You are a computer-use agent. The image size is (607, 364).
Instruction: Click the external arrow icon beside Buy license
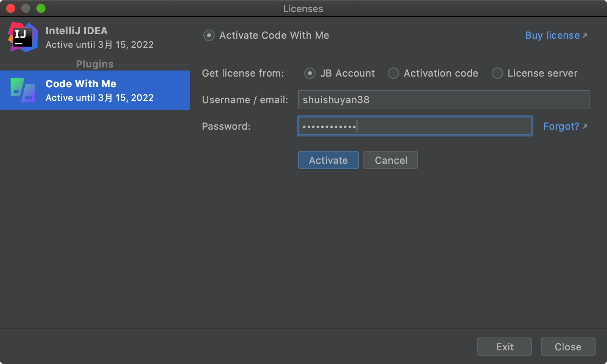pyautogui.click(x=585, y=36)
